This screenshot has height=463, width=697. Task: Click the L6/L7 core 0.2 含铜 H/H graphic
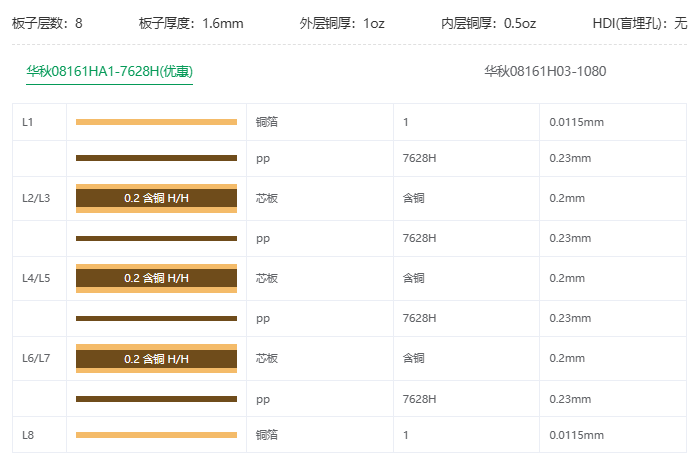pos(156,358)
